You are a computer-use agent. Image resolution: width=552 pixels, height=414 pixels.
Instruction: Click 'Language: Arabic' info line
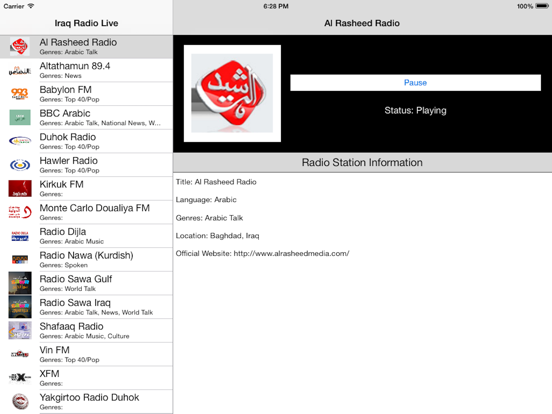pos(206,200)
